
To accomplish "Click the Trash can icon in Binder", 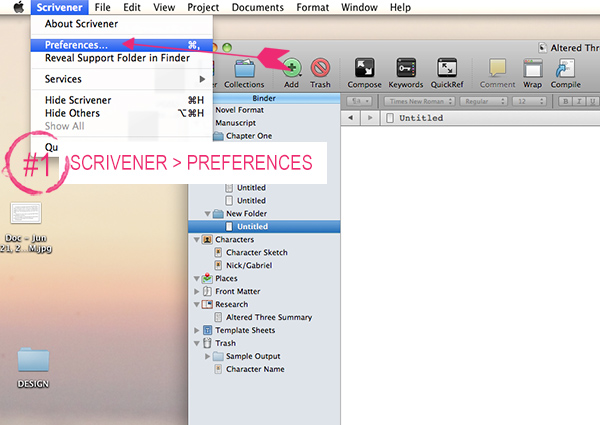I will tap(207, 343).
